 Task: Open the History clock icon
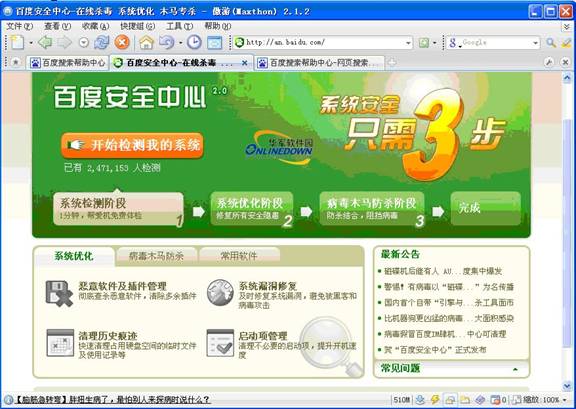pos(194,42)
